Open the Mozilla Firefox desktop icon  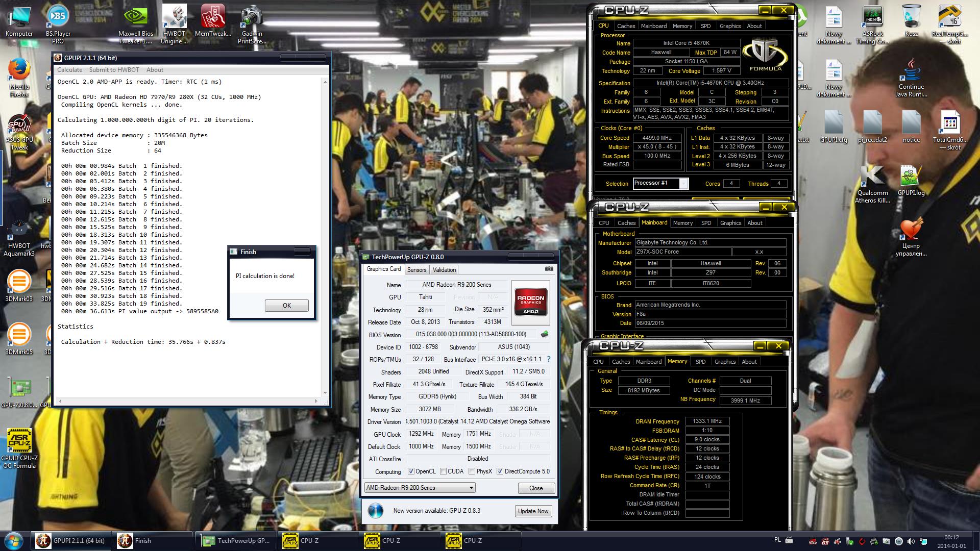pos(19,78)
